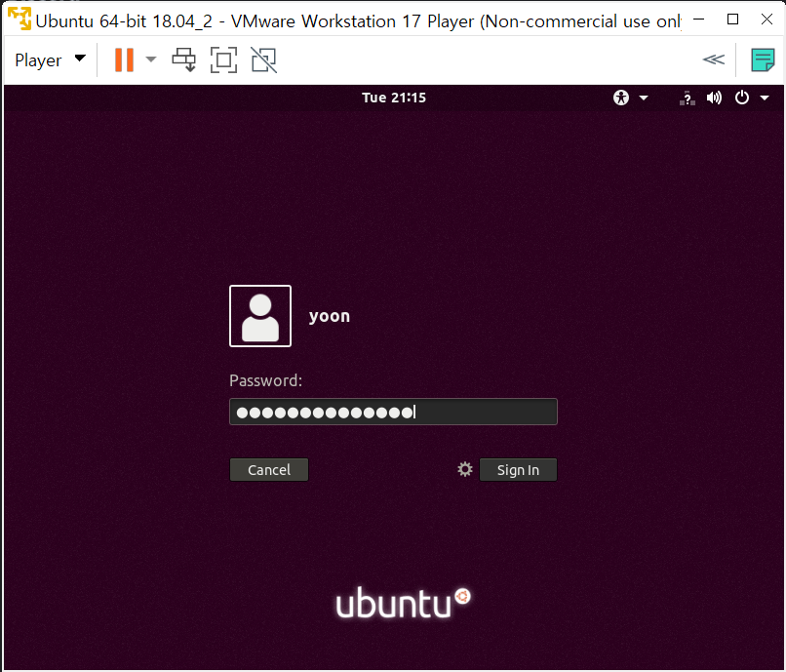Collapse the toolbar with the double chevron

coord(713,59)
